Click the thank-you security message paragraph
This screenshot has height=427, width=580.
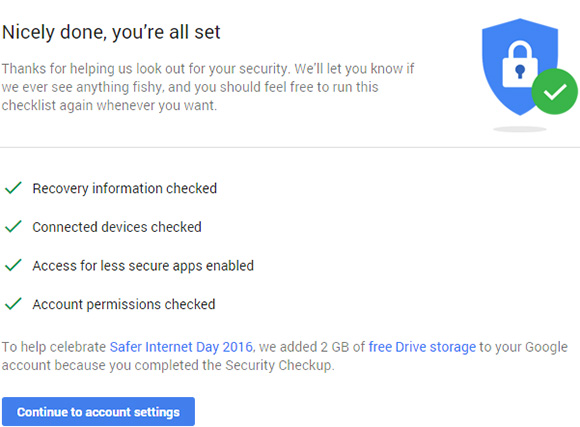point(208,87)
